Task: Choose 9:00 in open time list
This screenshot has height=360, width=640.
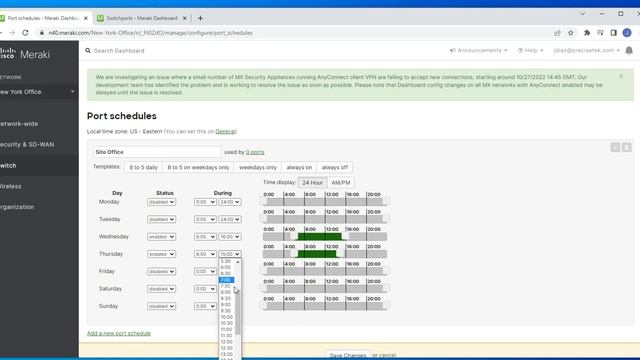Action: [227, 304]
